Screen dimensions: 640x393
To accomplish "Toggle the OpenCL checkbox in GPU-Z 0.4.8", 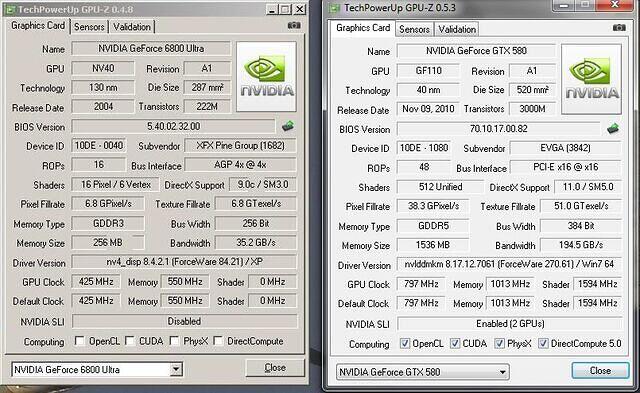I will pos(80,341).
